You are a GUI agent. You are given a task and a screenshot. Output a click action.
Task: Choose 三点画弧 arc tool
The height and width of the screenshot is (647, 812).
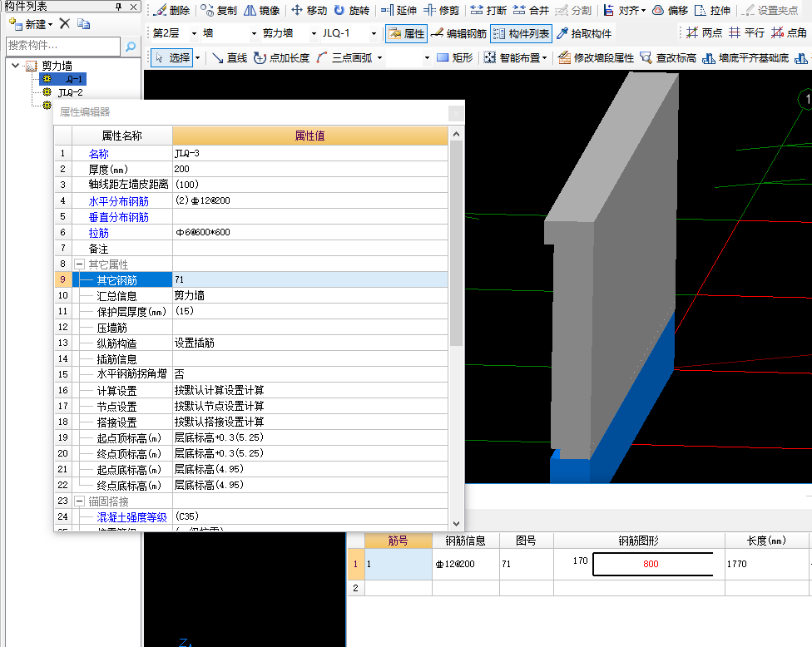[x=345, y=57]
